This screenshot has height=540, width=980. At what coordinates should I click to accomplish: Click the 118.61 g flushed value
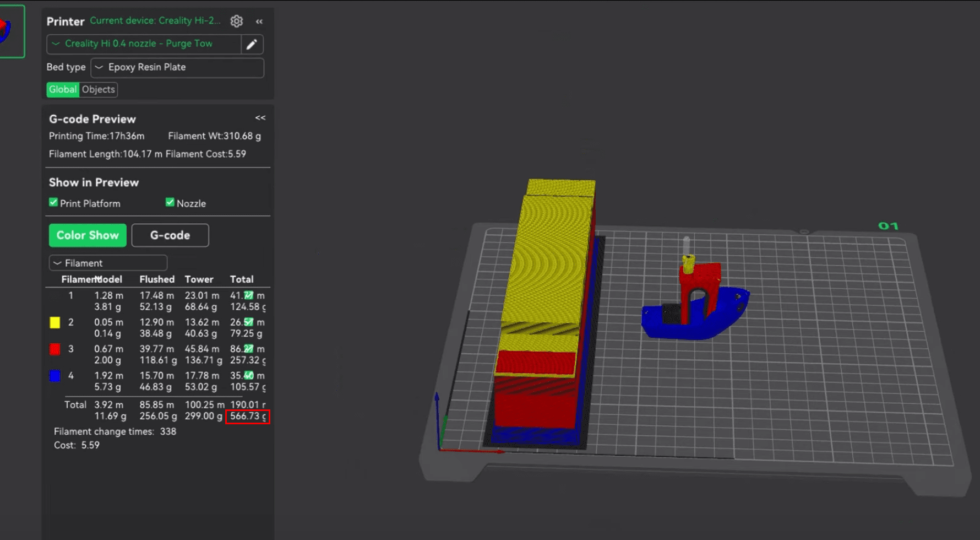(x=159, y=360)
